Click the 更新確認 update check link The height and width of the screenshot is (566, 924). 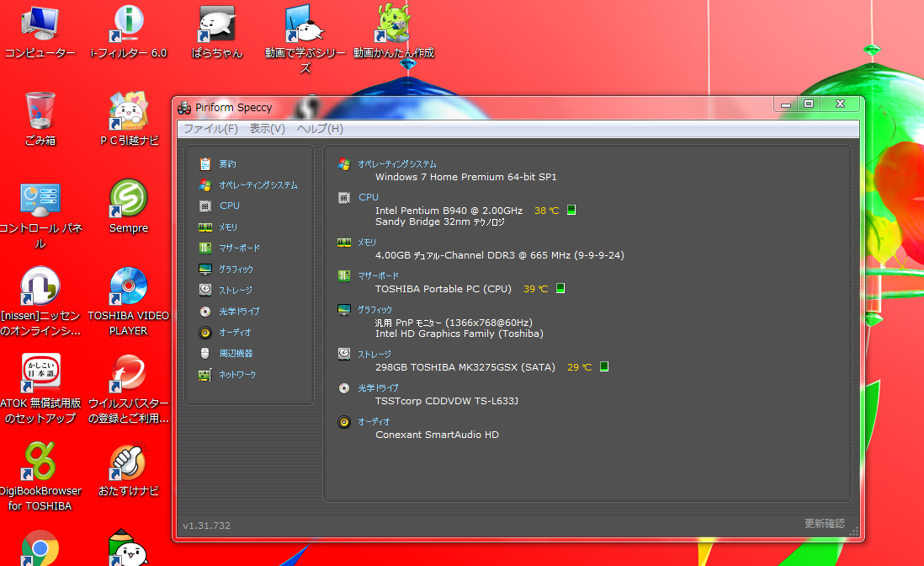click(x=825, y=524)
